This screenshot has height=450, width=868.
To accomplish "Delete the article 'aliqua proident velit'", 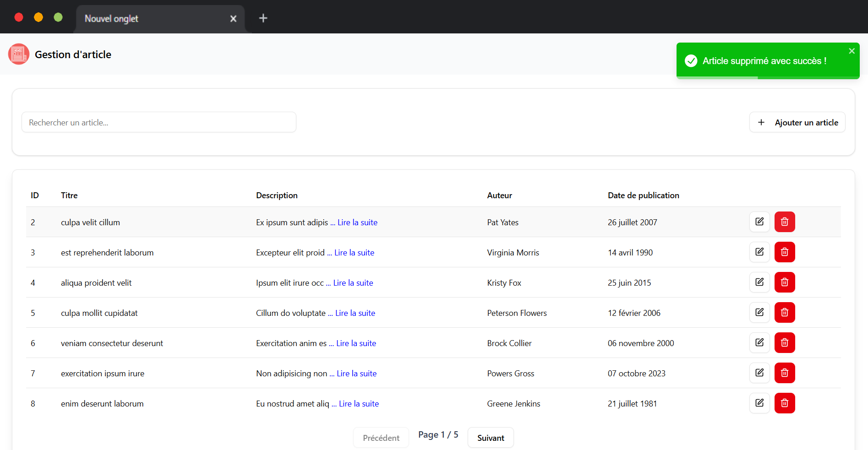I will [784, 282].
